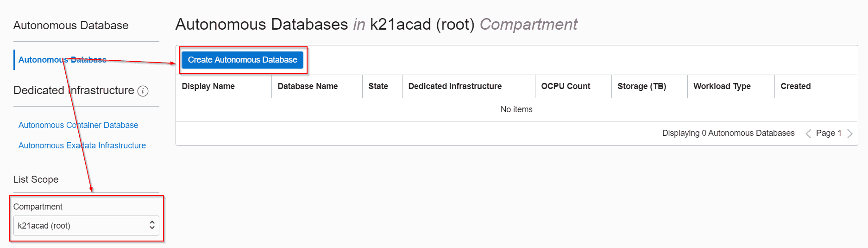Click the Dedicated Infrastructure column header
This screenshot has width=868, height=248.
coord(455,86)
